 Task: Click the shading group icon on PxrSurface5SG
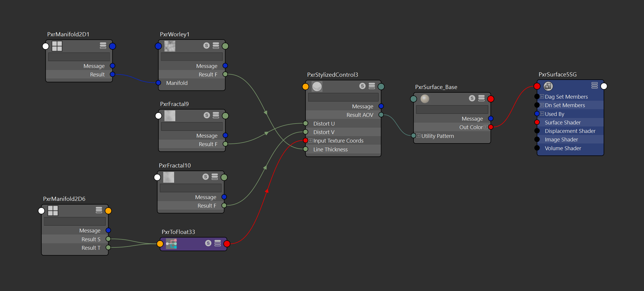(548, 86)
